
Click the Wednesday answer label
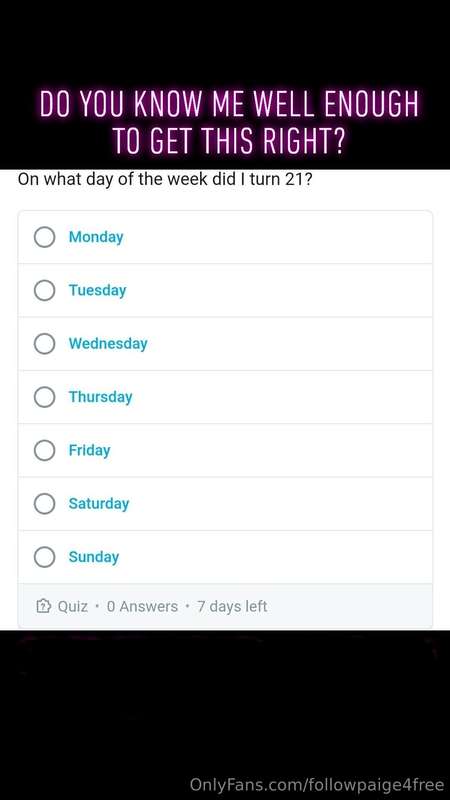pos(108,344)
